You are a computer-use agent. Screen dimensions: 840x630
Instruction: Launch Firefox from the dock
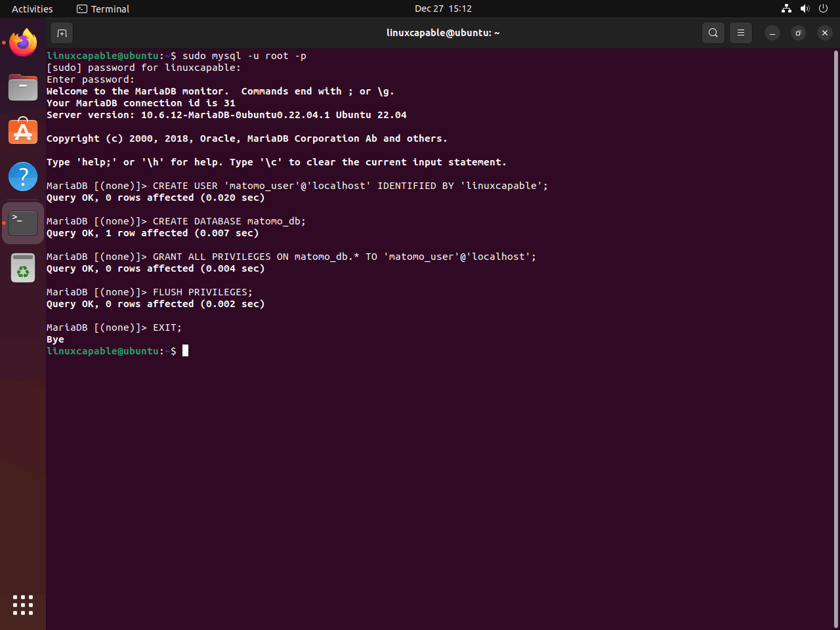coord(23,43)
